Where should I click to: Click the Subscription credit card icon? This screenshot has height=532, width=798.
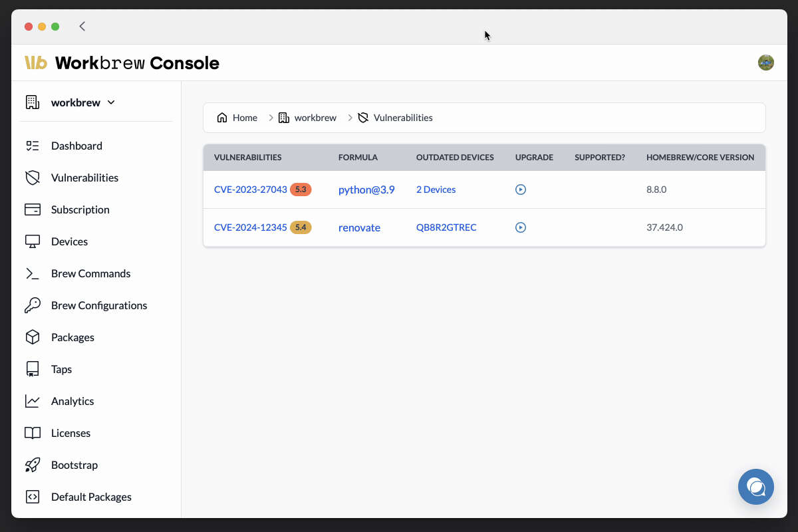[32, 209]
